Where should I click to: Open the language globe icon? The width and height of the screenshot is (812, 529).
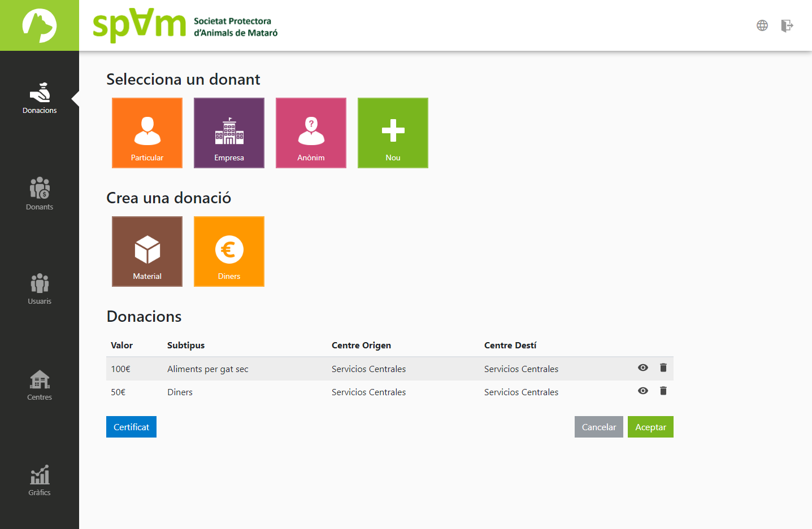(762, 25)
